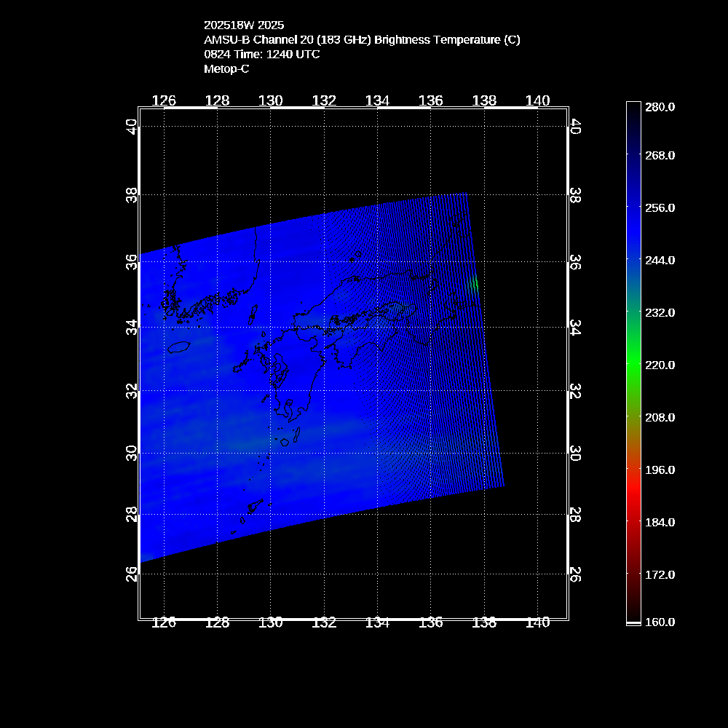The image size is (728, 728).
Task: Click the 280.0 label on the color scale
Action: coord(660,106)
